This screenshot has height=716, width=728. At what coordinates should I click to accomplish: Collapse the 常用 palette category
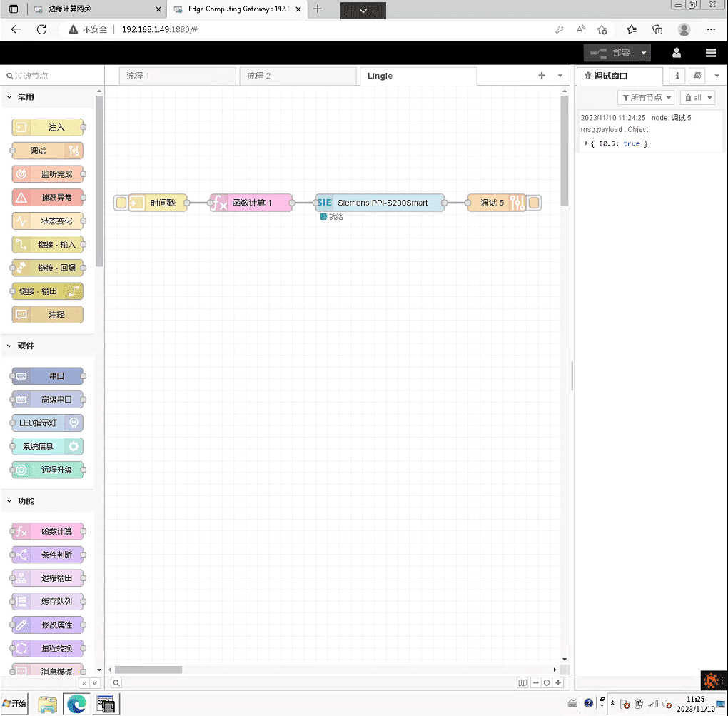[x=9, y=97]
